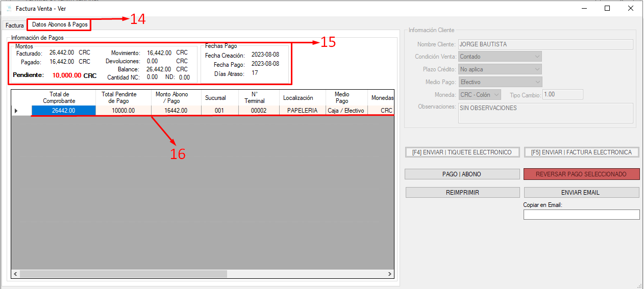Click the PAGO | ABONO button
The image size is (644, 289).
click(462, 174)
